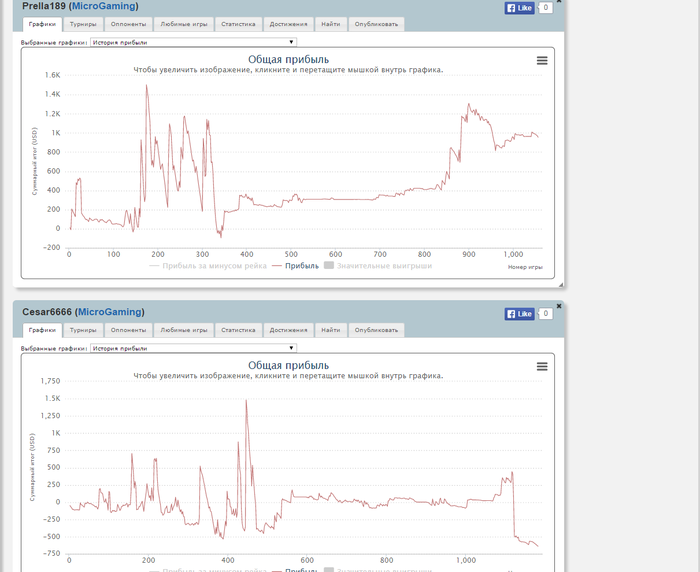The width and height of the screenshot is (700, 572).
Task: Open Достижения tab in Prella189 panel
Action: tap(288, 24)
